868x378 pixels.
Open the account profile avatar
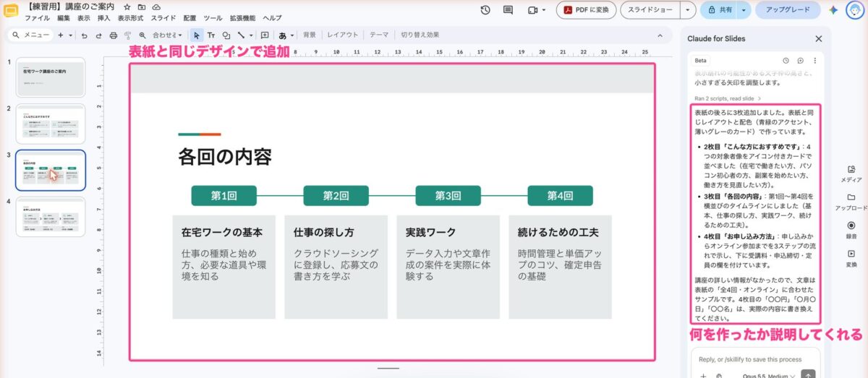click(x=854, y=10)
